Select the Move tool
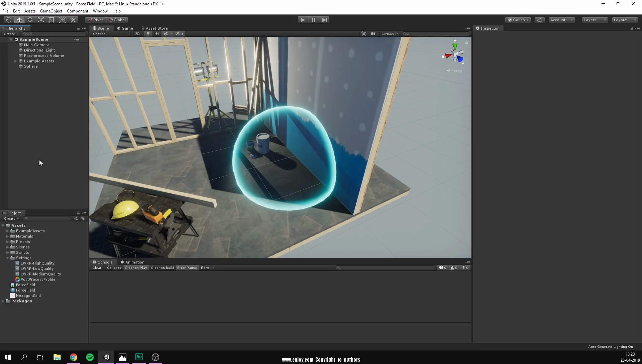This screenshot has width=642, height=364. (19, 20)
